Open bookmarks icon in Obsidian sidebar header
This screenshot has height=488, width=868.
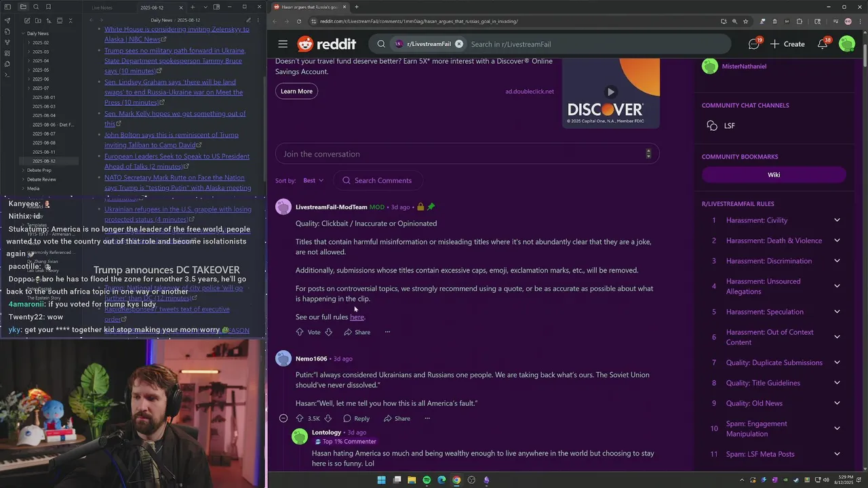click(x=49, y=7)
